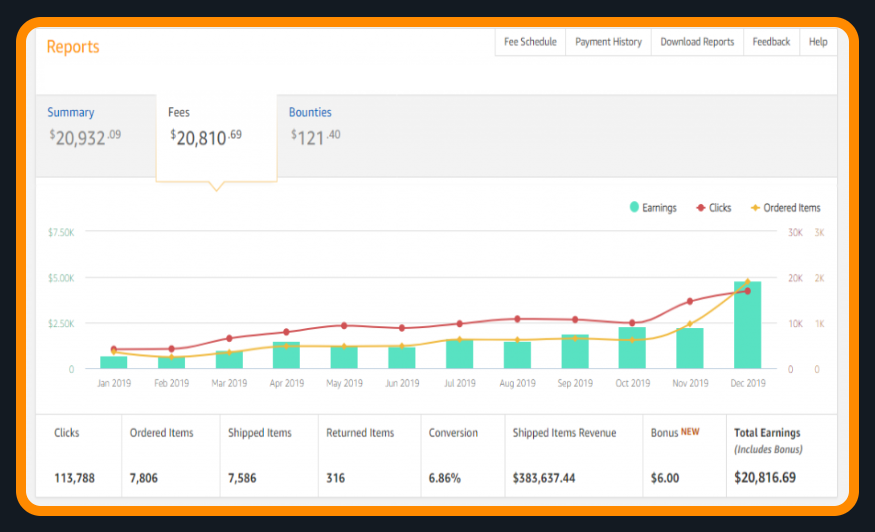Click the Reports page heading
The height and width of the screenshot is (532, 875).
click(73, 47)
